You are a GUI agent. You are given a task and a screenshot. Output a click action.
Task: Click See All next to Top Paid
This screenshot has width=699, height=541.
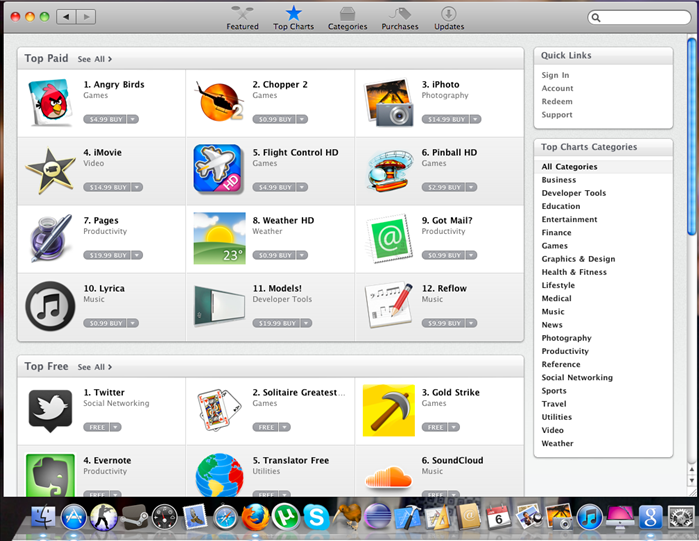pyautogui.click(x=95, y=59)
